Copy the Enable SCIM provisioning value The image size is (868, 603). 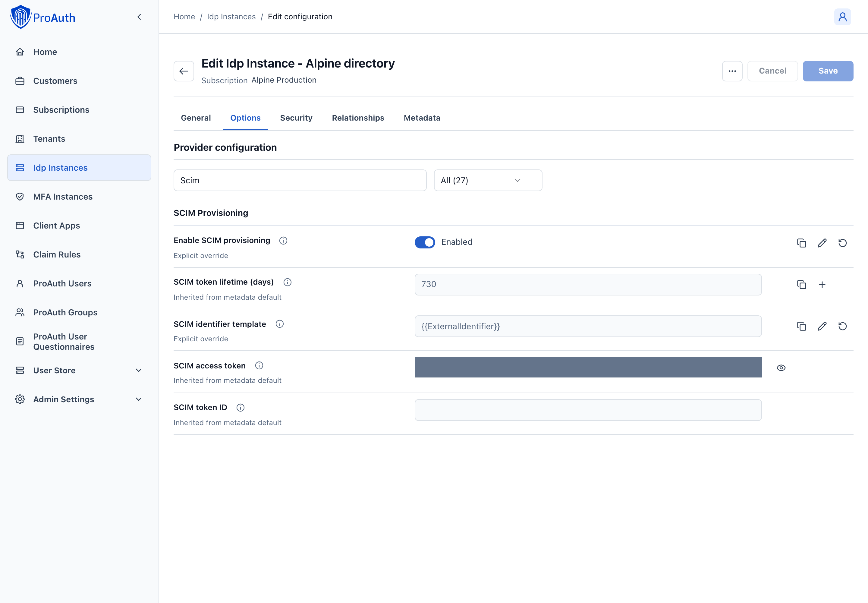[801, 243]
